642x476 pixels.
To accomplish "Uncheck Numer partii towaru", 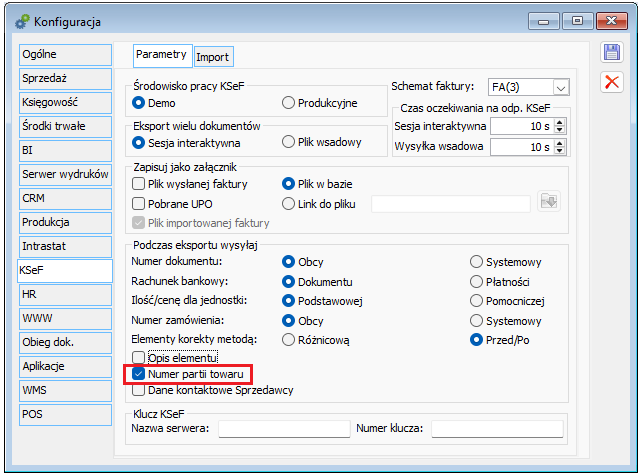I will [x=138, y=374].
